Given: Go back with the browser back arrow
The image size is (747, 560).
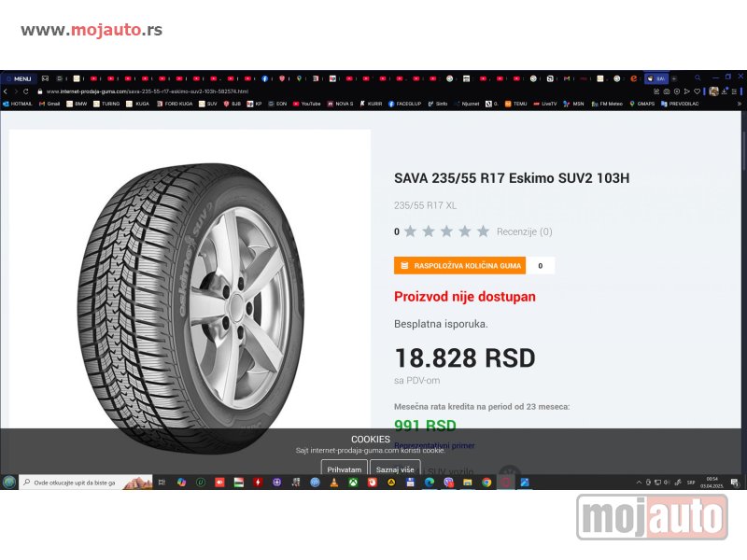Looking at the screenshot, I should 6,91.
